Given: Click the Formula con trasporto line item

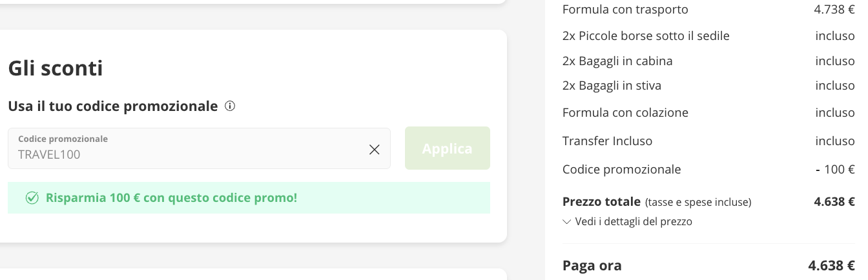Looking at the screenshot, I should click(625, 10).
